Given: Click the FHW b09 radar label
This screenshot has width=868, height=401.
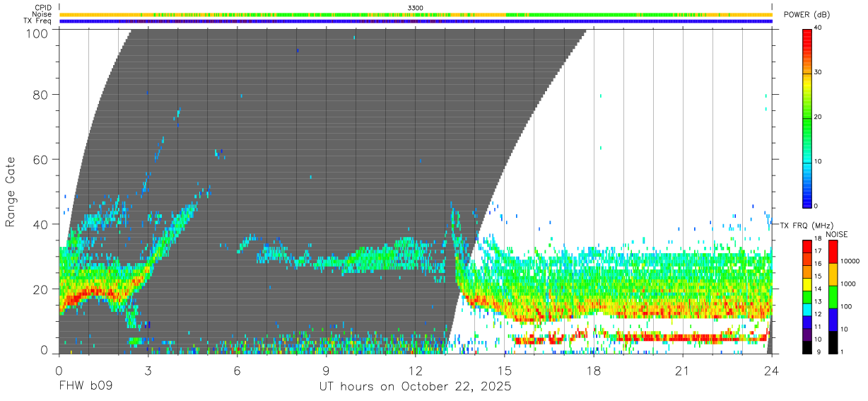Looking at the screenshot, I should (86, 387).
